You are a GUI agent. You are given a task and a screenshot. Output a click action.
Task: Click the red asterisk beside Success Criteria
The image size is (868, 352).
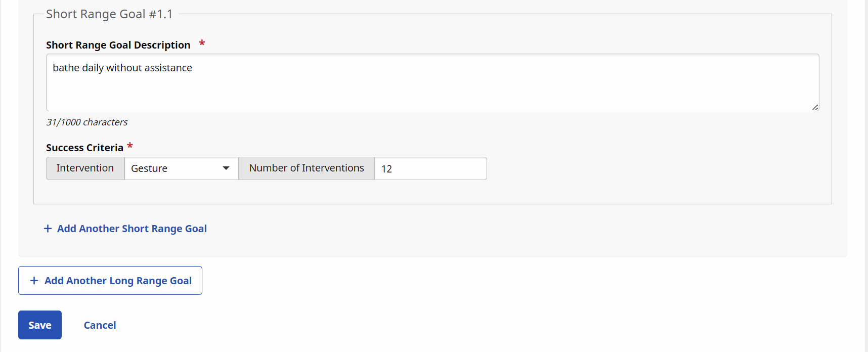(130, 147)
